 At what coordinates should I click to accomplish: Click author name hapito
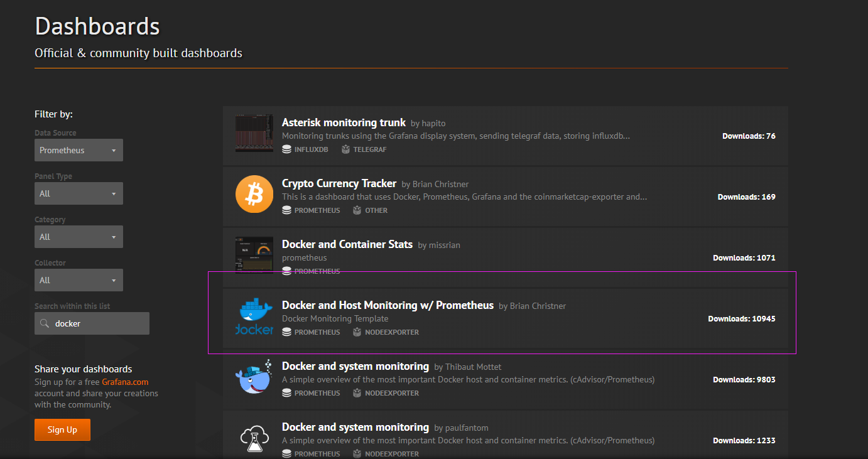[x=434, y=124]
